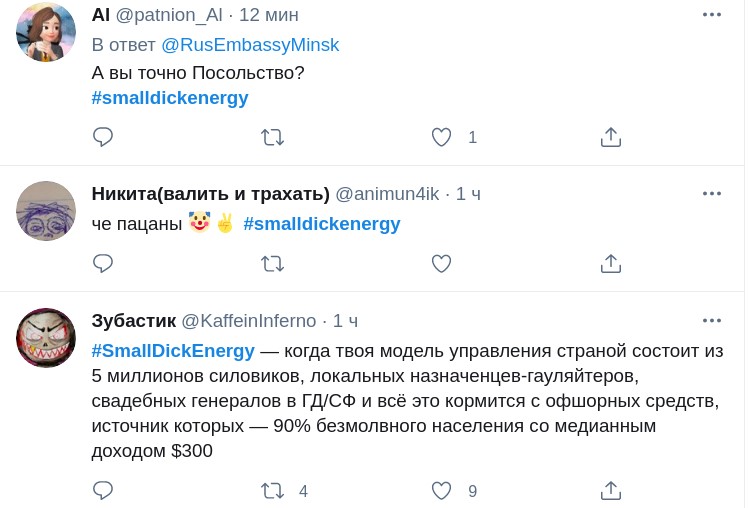Retweet Зубастик's tweet with 4 retweets
Image resolution: width=749 pixels, height=508 pixels.
[272, 490]
